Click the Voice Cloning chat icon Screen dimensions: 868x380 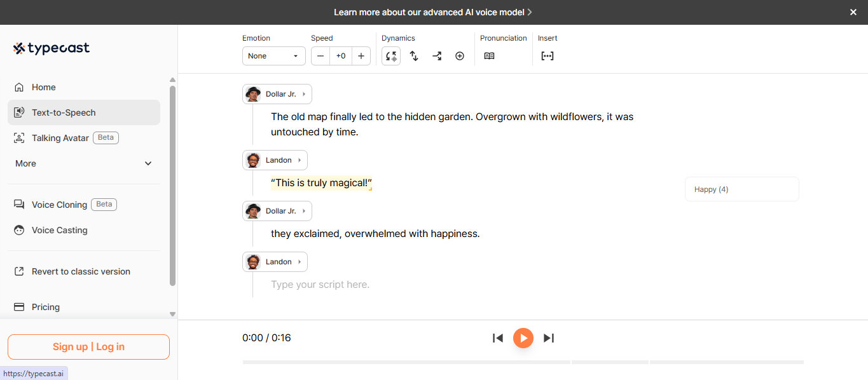pos(20,204)
